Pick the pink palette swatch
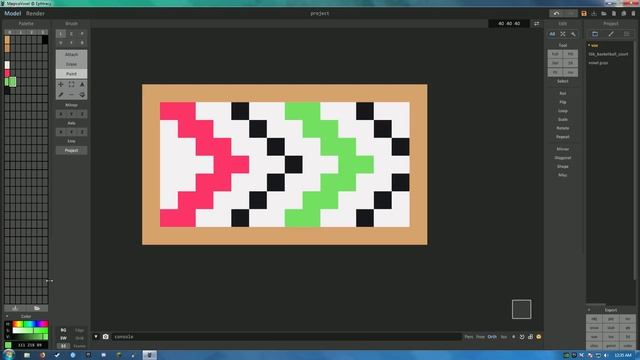640x360 pixels. (x=7, y=73)
